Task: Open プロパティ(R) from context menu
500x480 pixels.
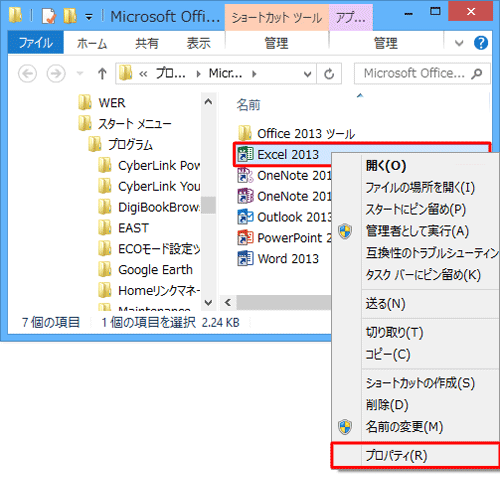Action: tap(415, 455)
